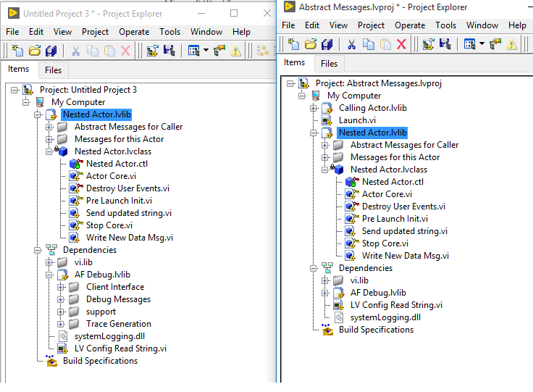Expand vi.lib folder in Abstract Messages project

[x=325, y=281]
